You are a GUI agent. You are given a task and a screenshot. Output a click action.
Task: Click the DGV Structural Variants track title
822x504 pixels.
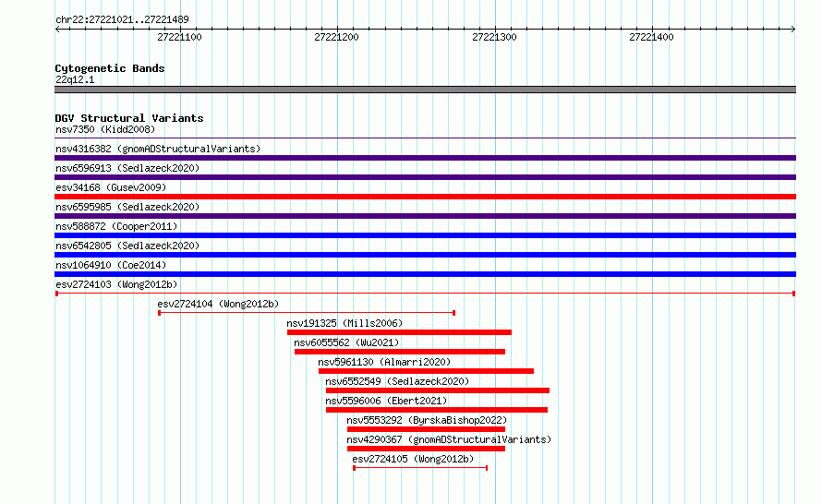129,118
